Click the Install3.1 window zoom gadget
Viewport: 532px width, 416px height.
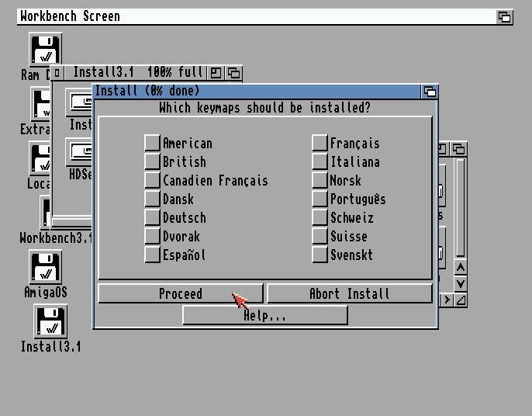[x=216, y=73]
